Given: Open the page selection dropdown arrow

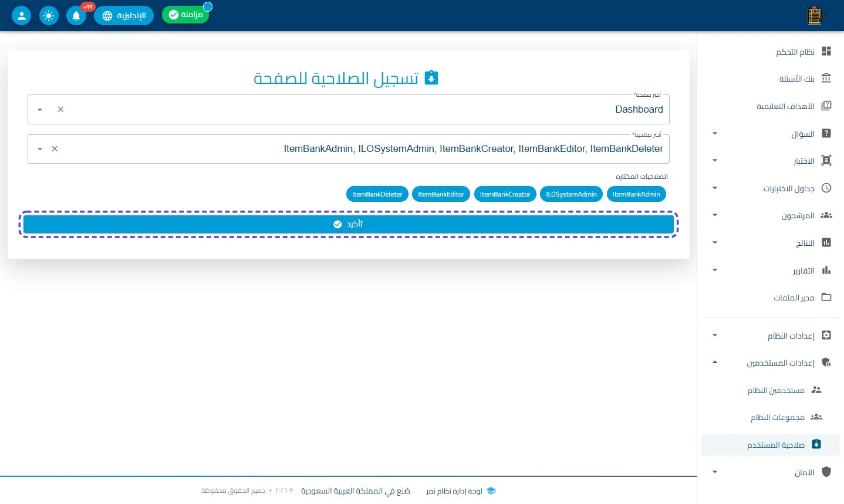Looking at the screenshot, I should tap(40, 110).
